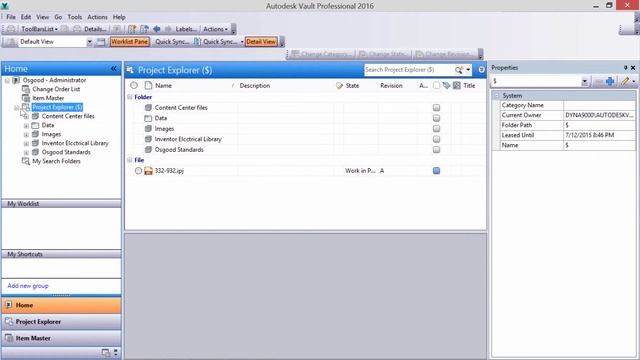Collapse the File group in list

[130, 160]
